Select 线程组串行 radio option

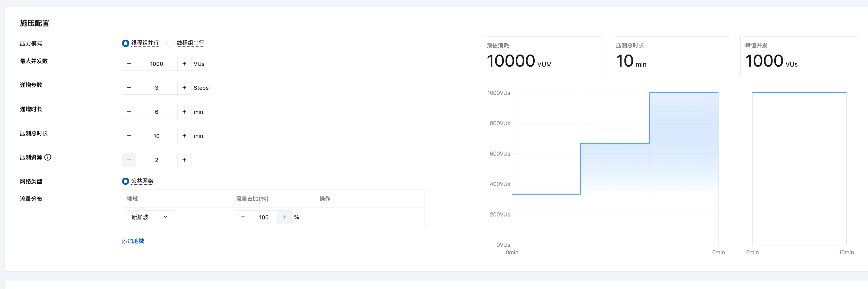[171, 43]
